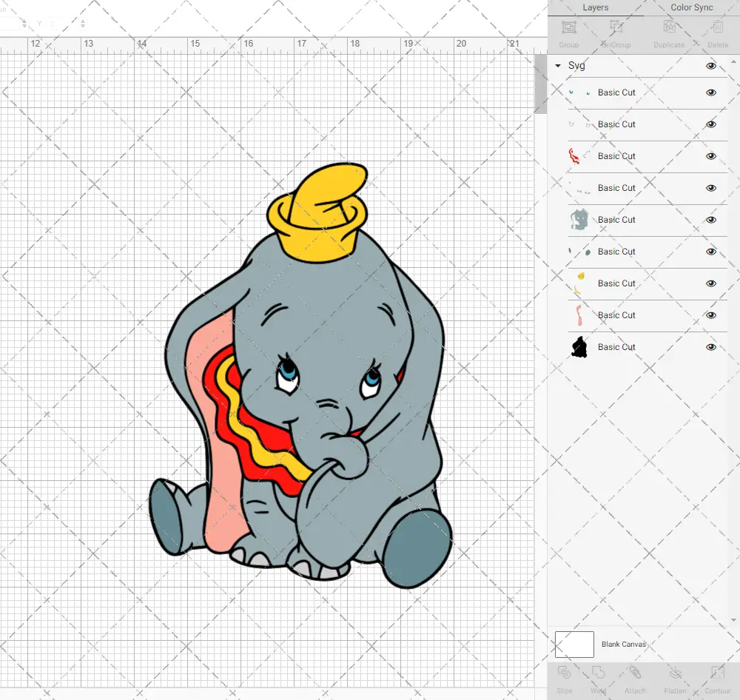Open the Color Sync tab
This screenshot has width=740, height=700.
(691, 7)
